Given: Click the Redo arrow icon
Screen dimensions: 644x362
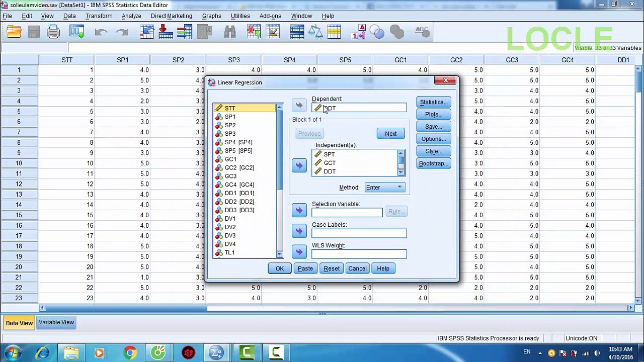Looking at the screenshot, I should click(x=122, y=33).
